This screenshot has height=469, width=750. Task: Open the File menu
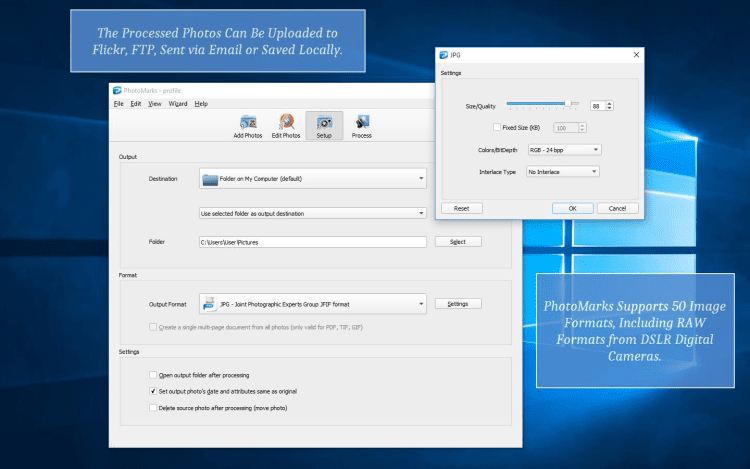pos(119,104)
